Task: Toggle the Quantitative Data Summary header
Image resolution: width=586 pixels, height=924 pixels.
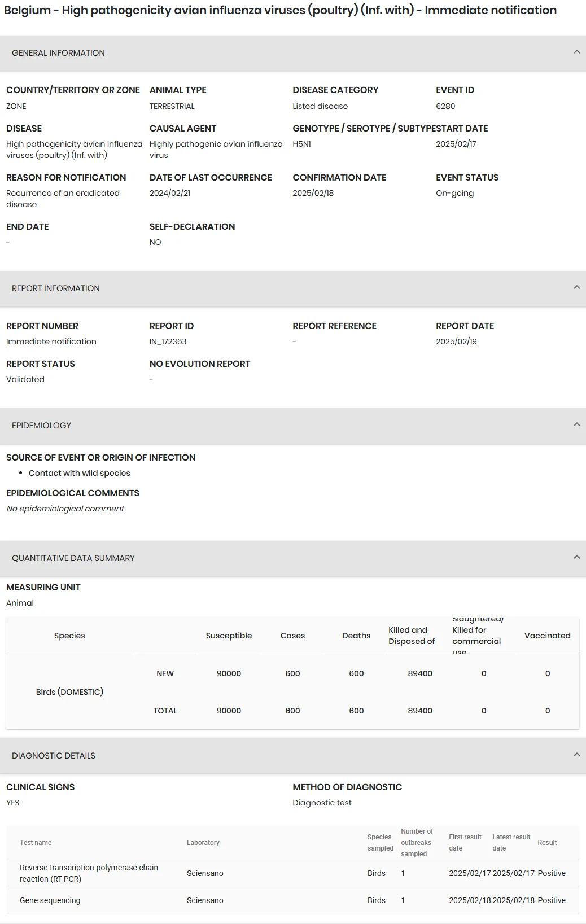Action: click(293, 558)
